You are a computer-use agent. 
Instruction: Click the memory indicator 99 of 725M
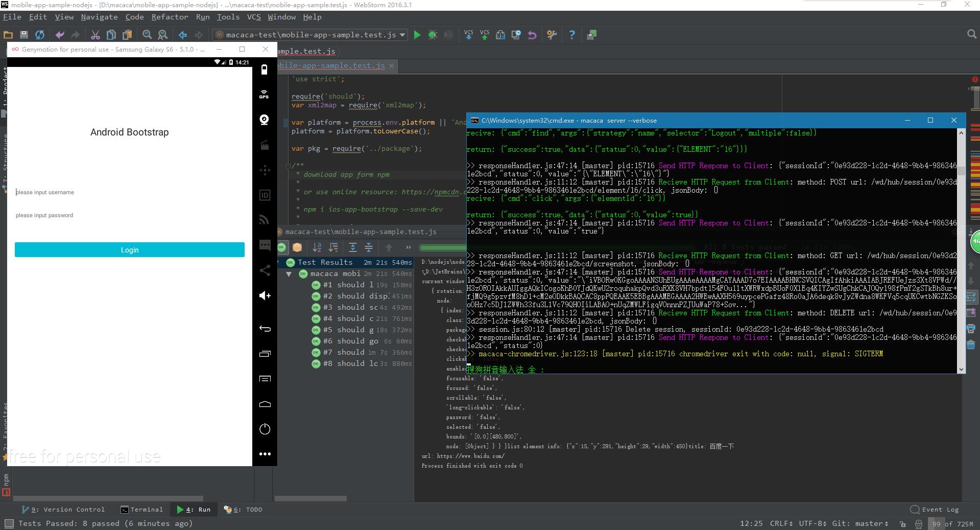(x=952, y=523)
